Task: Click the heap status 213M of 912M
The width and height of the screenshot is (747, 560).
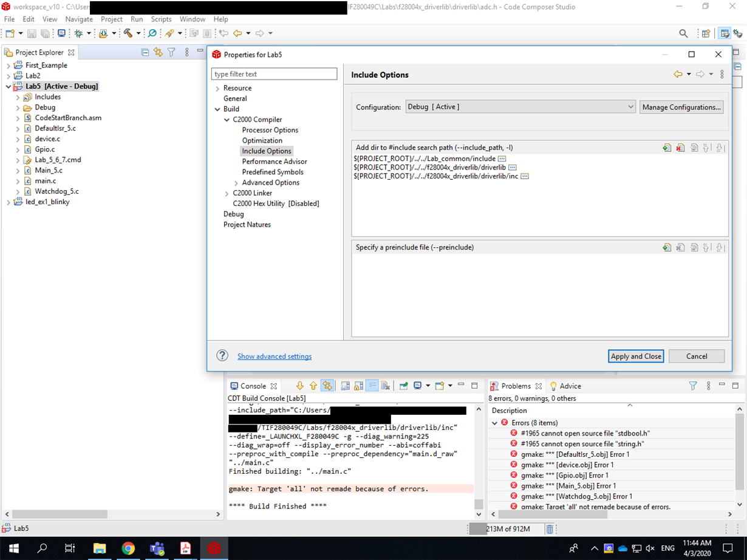Action: 508,529
